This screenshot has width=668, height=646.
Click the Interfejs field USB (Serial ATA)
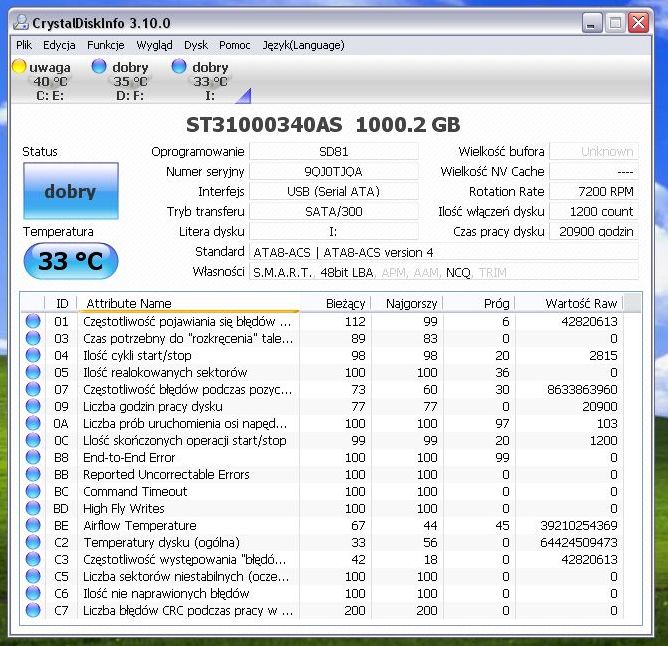point(334,192)
